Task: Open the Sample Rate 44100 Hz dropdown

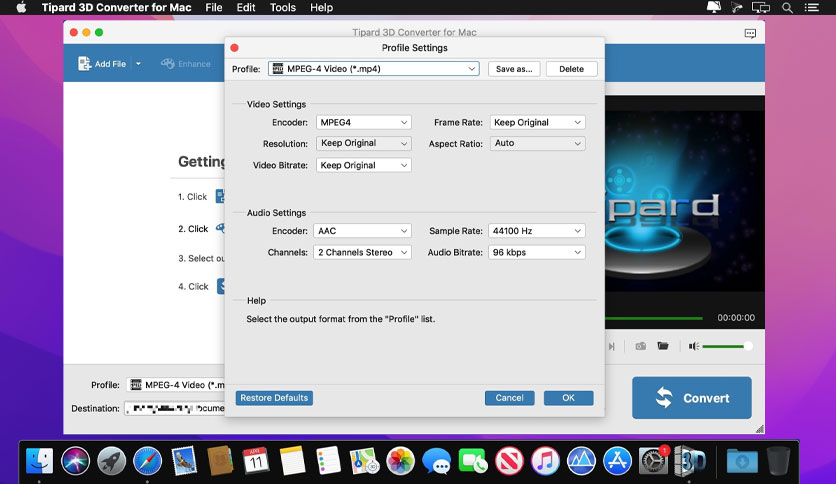Action: (x=536, y=231)
